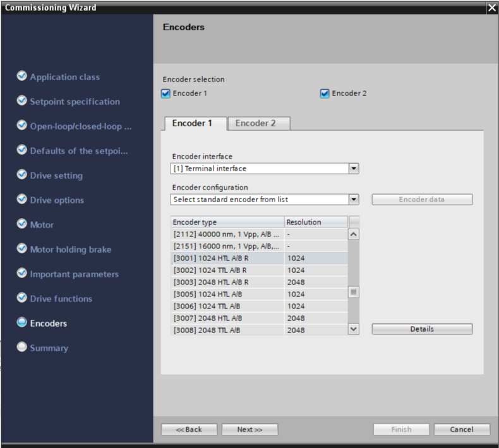Close the Commissioning Wizard window
Screen dimensions: 499x448
(491, 8)
